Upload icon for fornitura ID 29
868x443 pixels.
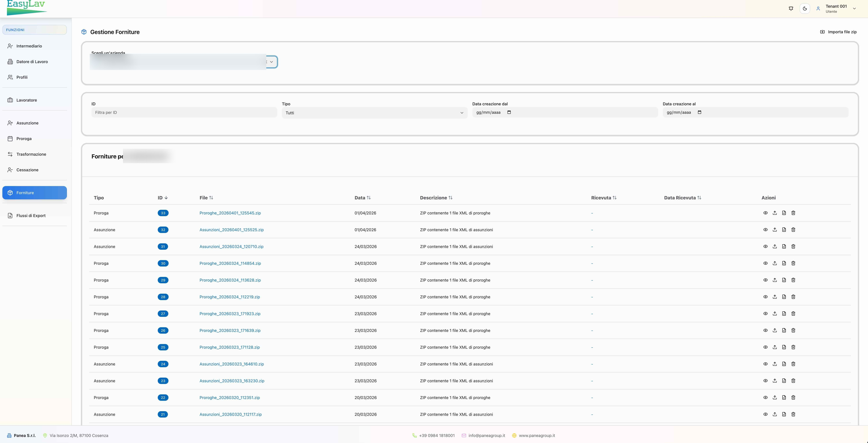(775, 280)
